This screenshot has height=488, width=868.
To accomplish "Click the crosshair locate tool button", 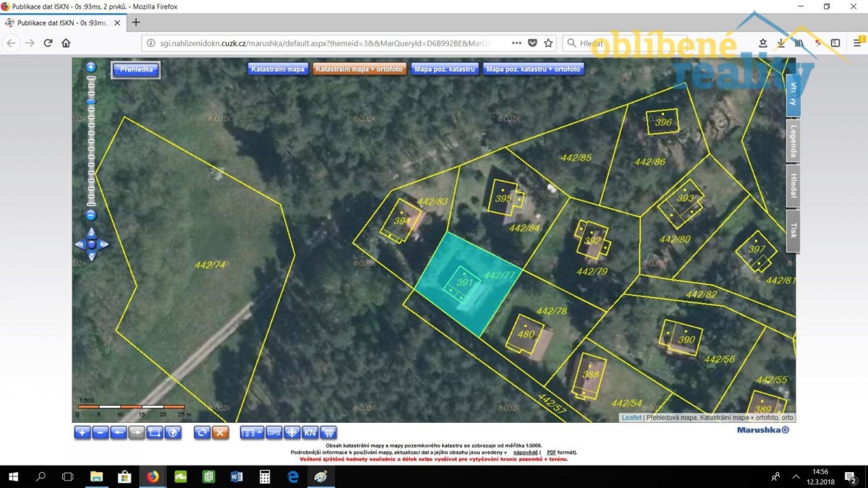I will coord(292,432).
